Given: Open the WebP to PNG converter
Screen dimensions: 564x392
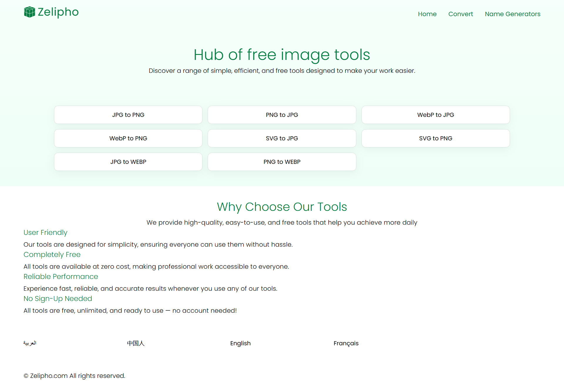Looking at the screenshot, I should tap(128, 138).
